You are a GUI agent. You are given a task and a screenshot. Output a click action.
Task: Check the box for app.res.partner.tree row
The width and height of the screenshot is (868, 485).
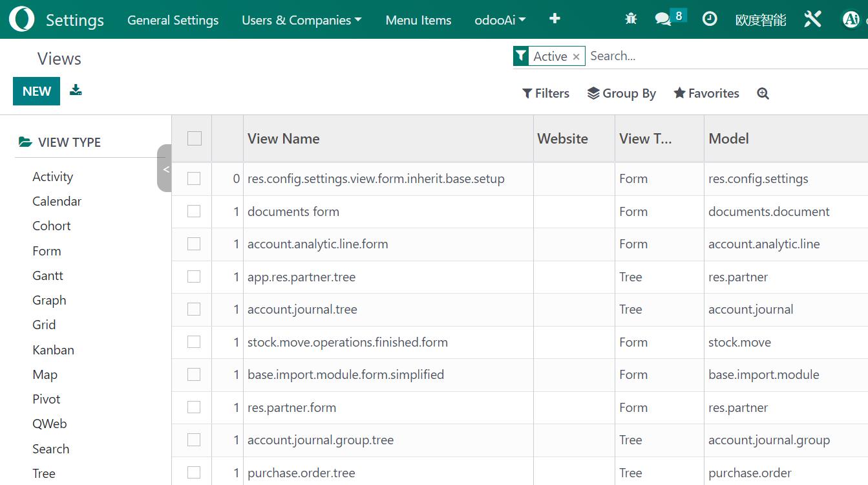pos(194,277)
